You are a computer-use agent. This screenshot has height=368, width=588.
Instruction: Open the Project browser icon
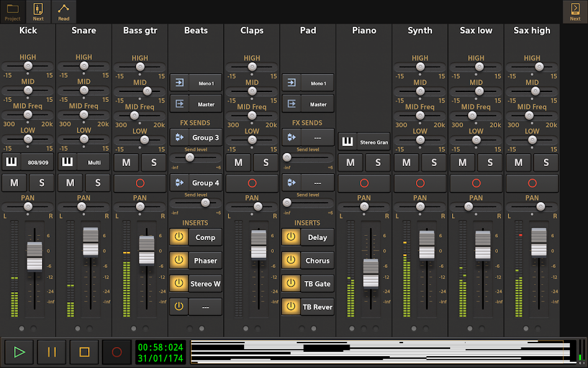click(12, 11)
